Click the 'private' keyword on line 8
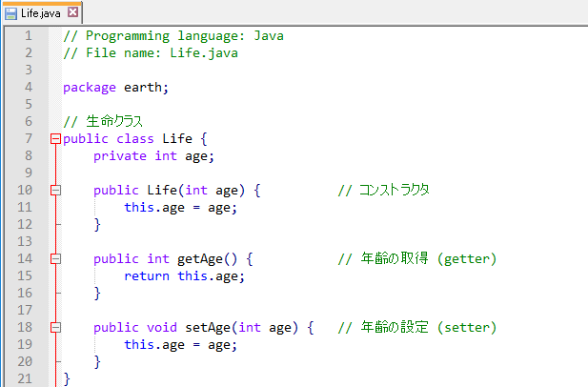Screen dimensions: 588x387 tap(120, 156)
